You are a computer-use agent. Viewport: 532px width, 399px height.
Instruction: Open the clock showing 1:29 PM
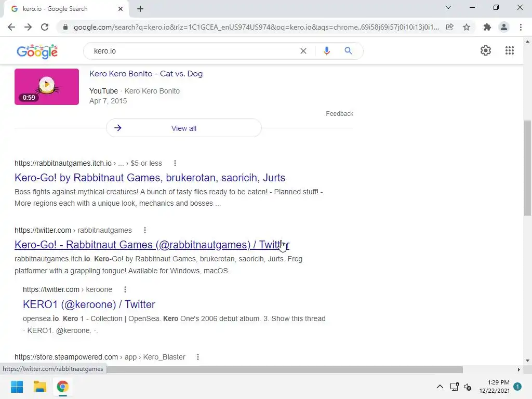495,387
